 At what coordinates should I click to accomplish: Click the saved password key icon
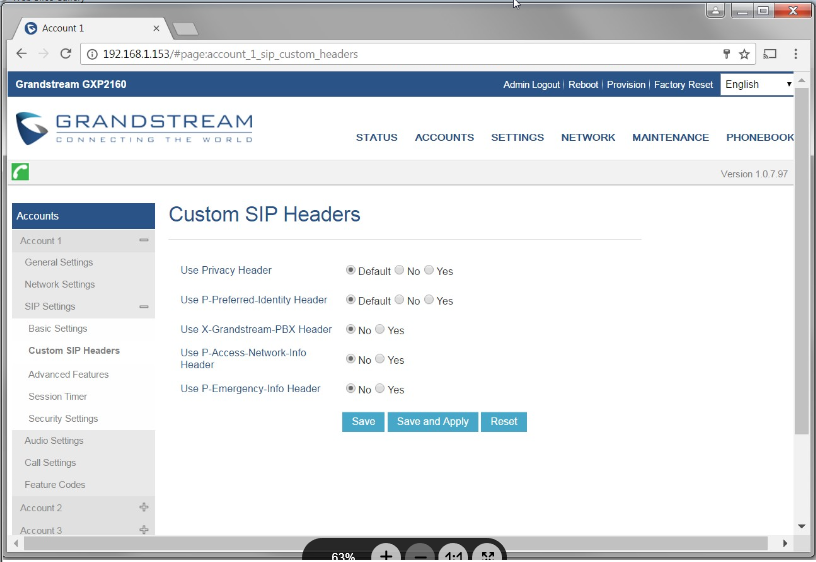(726, 54)
